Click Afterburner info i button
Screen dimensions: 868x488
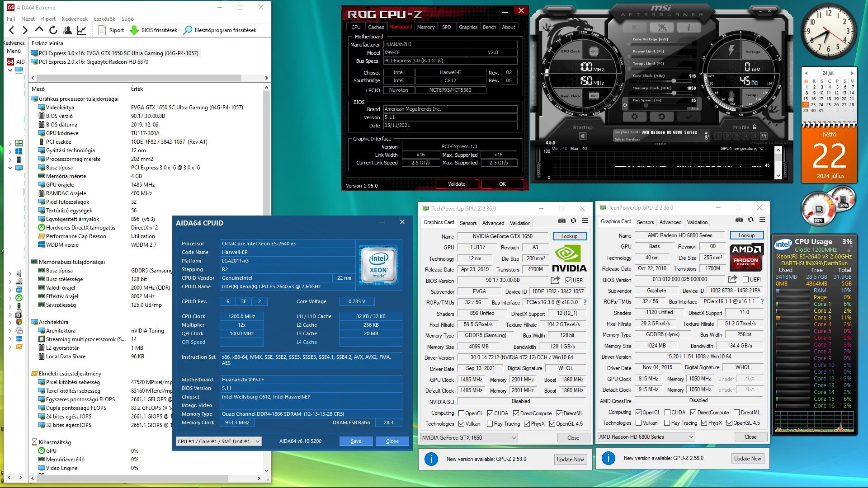[689, 28]
